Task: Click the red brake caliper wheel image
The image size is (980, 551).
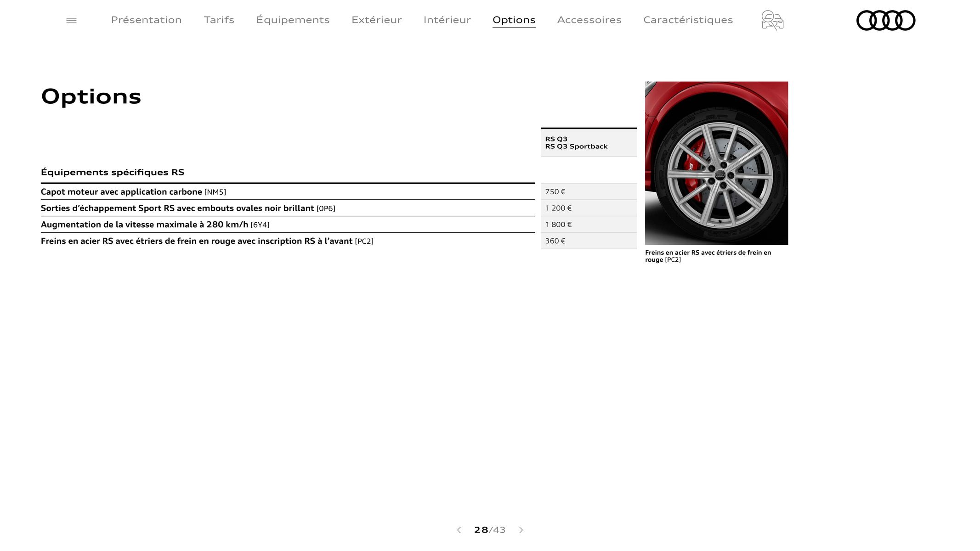Action: 716,163
